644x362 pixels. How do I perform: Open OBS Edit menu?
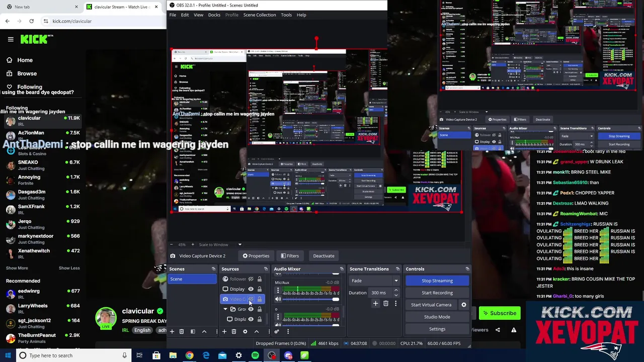click(x=185, y=15)
